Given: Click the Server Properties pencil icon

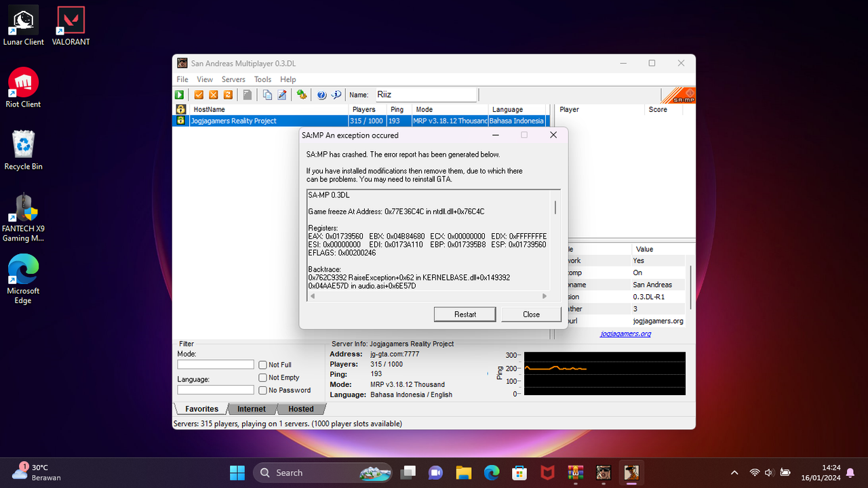Looking at the screenshot, I should pyautogui.click(x=282, y=95).
